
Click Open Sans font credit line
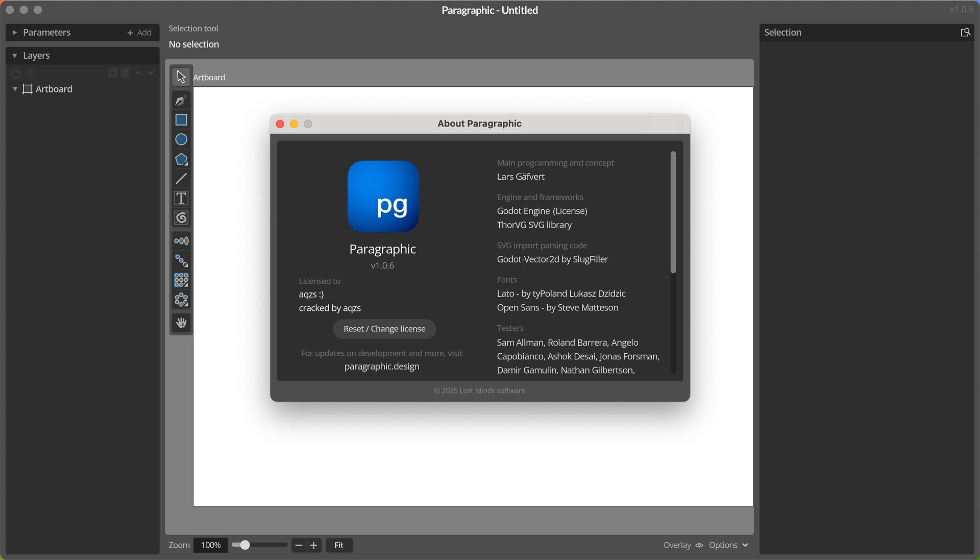557,308
